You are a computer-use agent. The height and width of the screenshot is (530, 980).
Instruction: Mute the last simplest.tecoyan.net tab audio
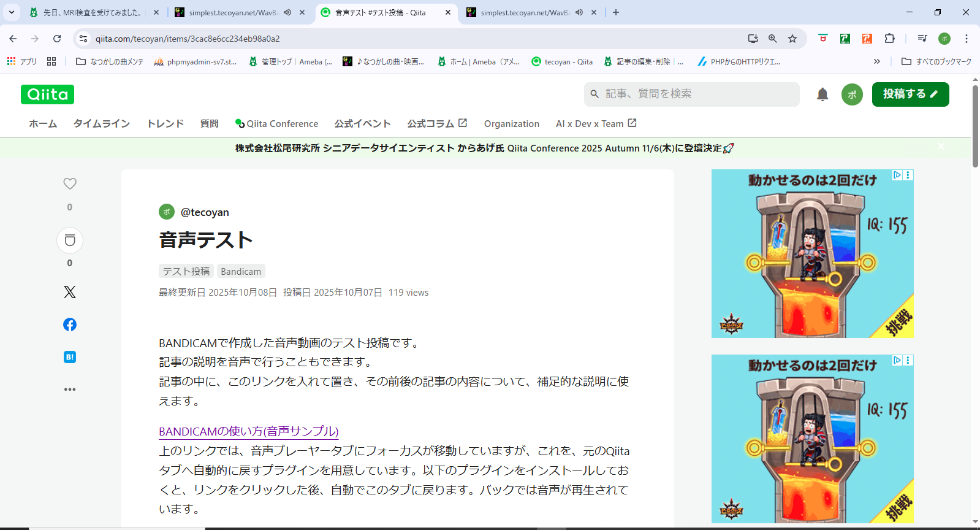579,12
